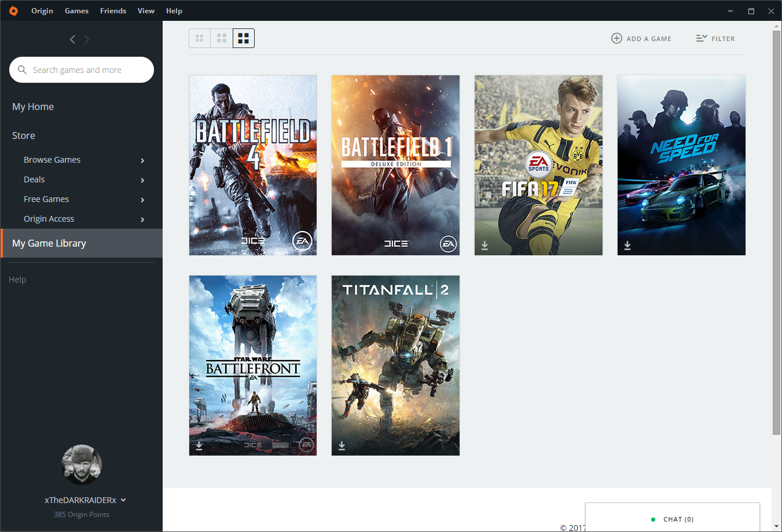Click 385 Origin Points text

click(82, 515)
